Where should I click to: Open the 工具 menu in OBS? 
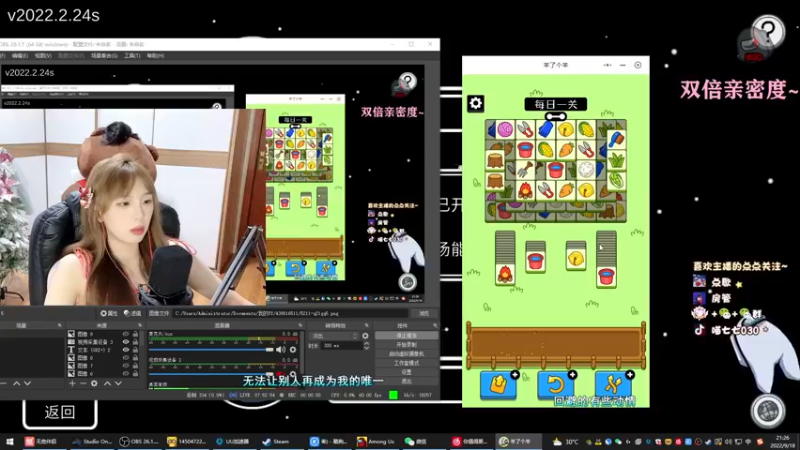(x=132, y=56)
